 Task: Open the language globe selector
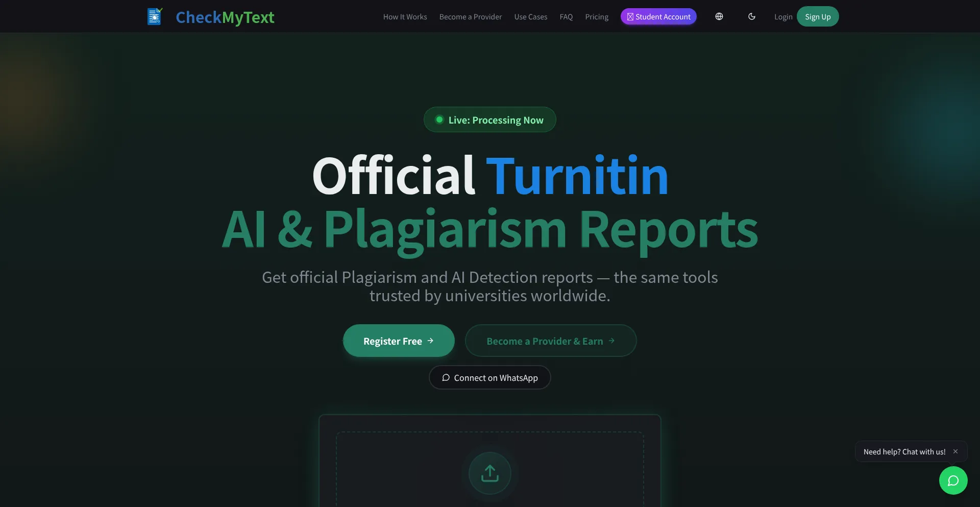(x=719, y=16)
